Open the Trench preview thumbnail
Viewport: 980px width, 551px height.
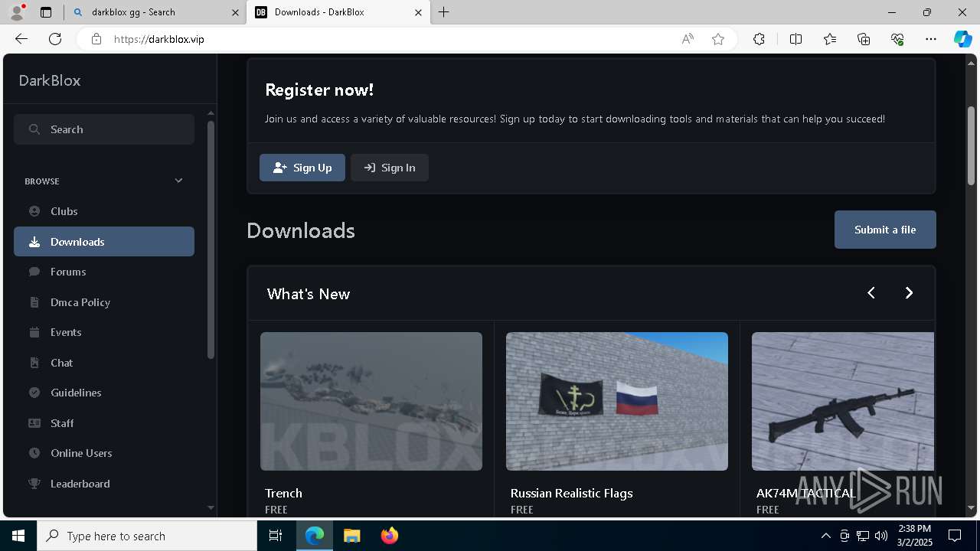point(371,401)
